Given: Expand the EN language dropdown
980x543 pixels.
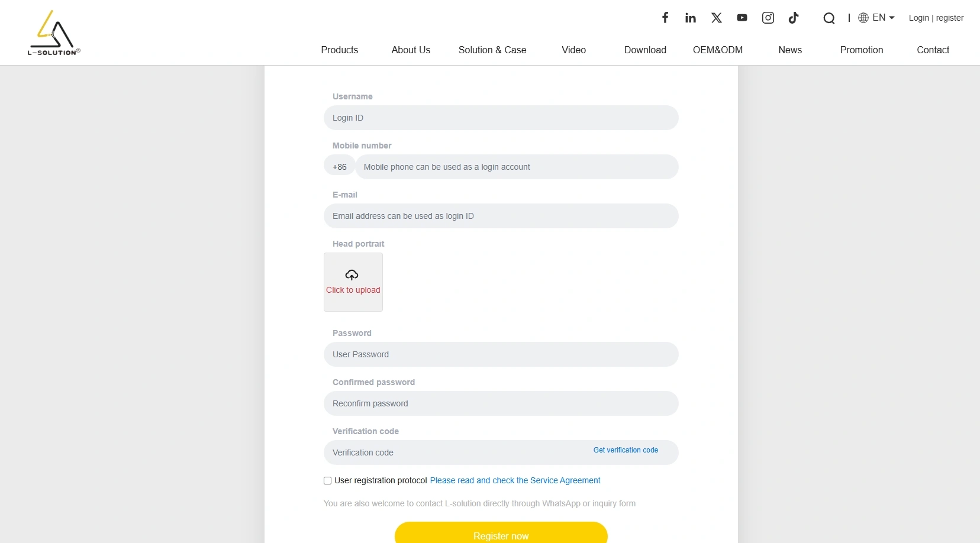Looking at the screenshot, I should [x=876, y=18].
